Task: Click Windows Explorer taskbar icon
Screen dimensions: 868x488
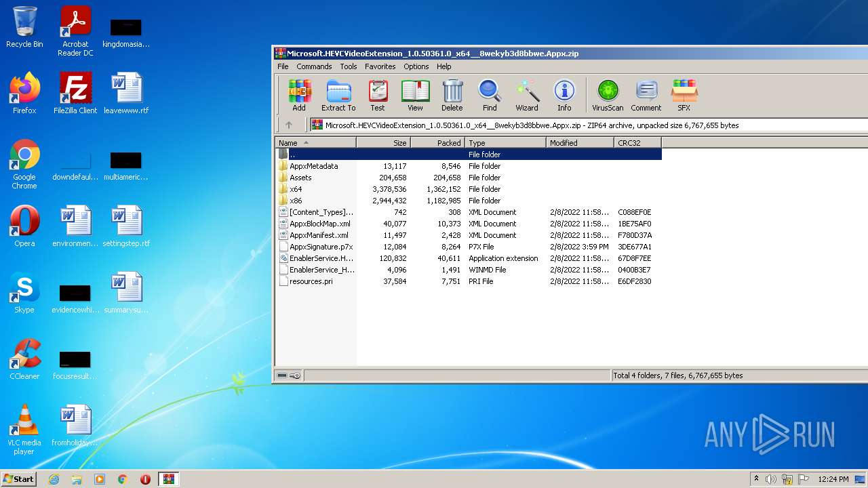Action: [77, 479]
